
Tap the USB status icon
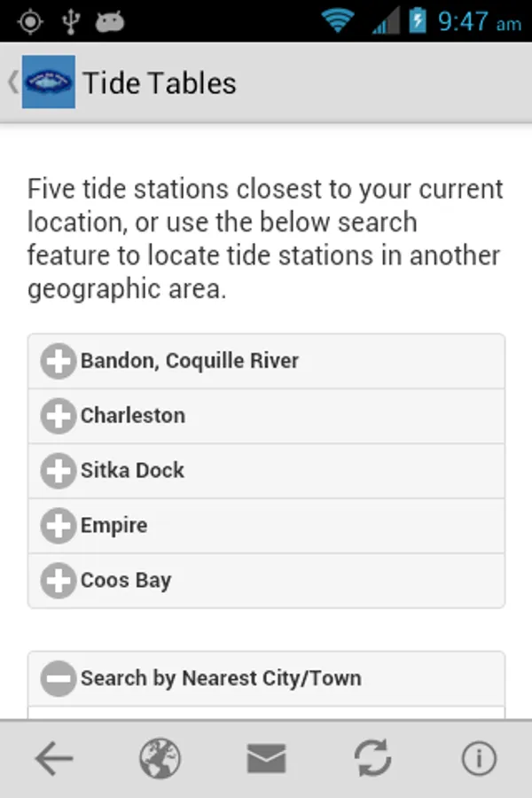pyautogui.click(x=70, y=21)
